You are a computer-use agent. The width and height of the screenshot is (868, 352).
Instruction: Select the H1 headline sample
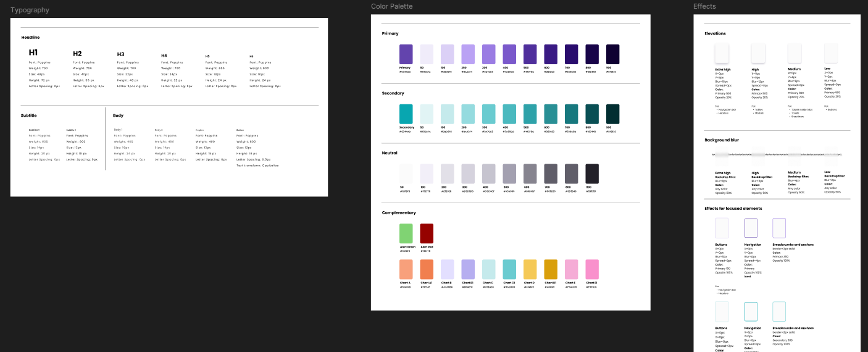[x=33, y=53]
